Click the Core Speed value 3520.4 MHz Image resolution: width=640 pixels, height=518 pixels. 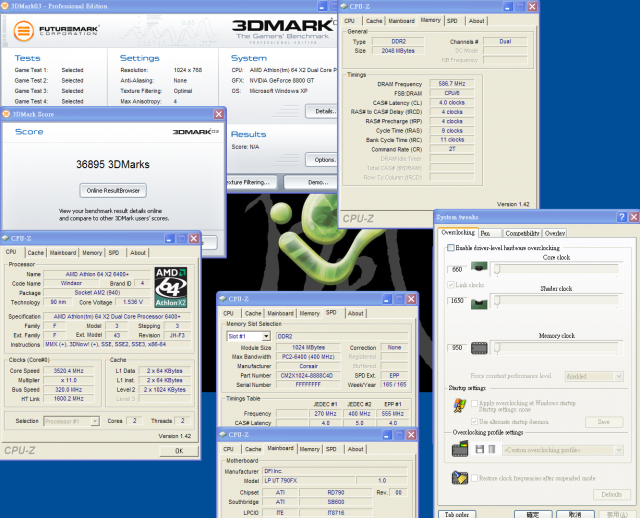69,371
